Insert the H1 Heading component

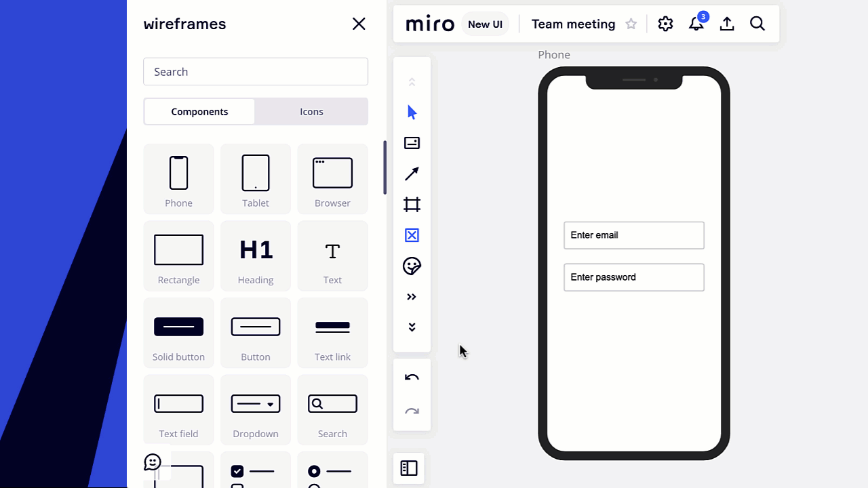256,256
